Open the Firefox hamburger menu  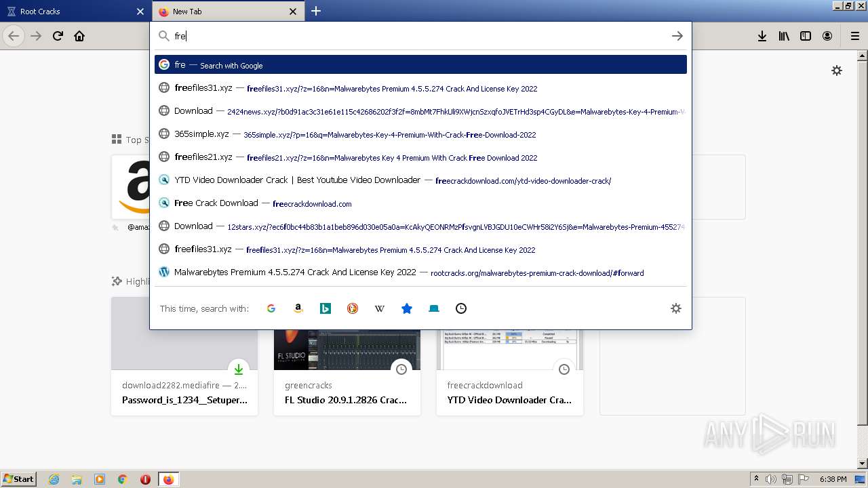[855, 36]
